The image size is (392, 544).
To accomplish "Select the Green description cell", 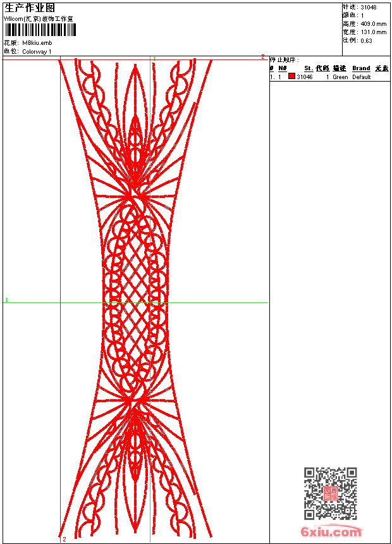I will coord(340,77).
